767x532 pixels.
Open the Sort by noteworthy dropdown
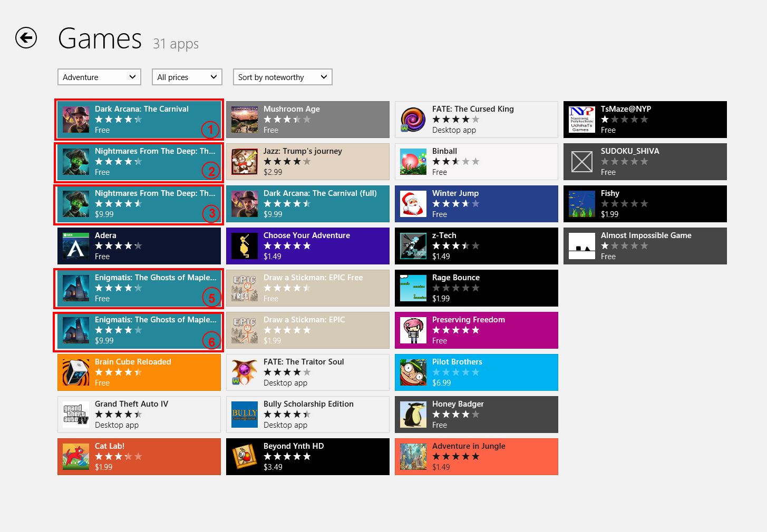point(283,77)
